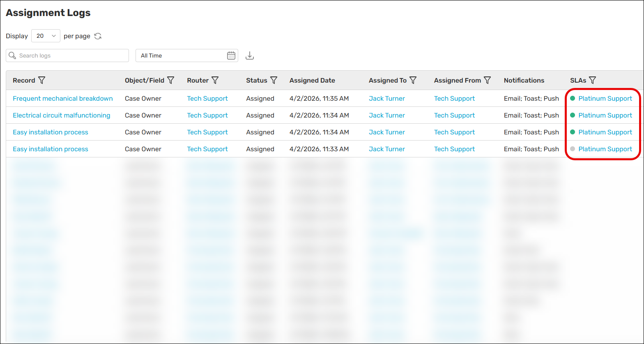Click the SLAs column filter icon
This screenshot has width=644, height=344.
592,81
